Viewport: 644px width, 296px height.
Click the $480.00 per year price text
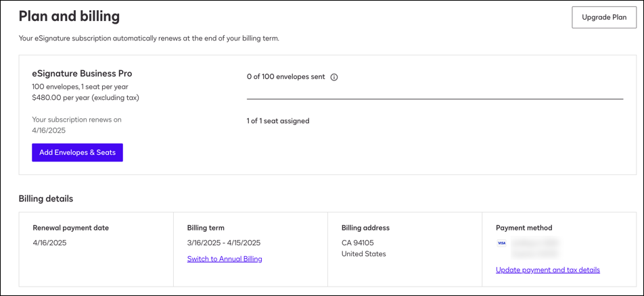tap(85, 98)
